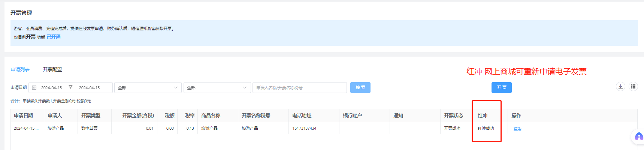
Task: Click the 已开通 status link
Action: coord(54,37)
